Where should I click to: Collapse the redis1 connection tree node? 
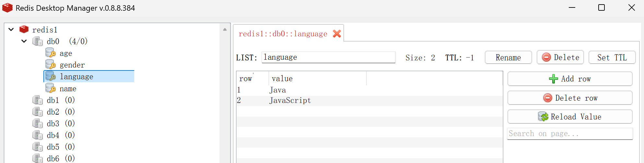click(11, 30)
